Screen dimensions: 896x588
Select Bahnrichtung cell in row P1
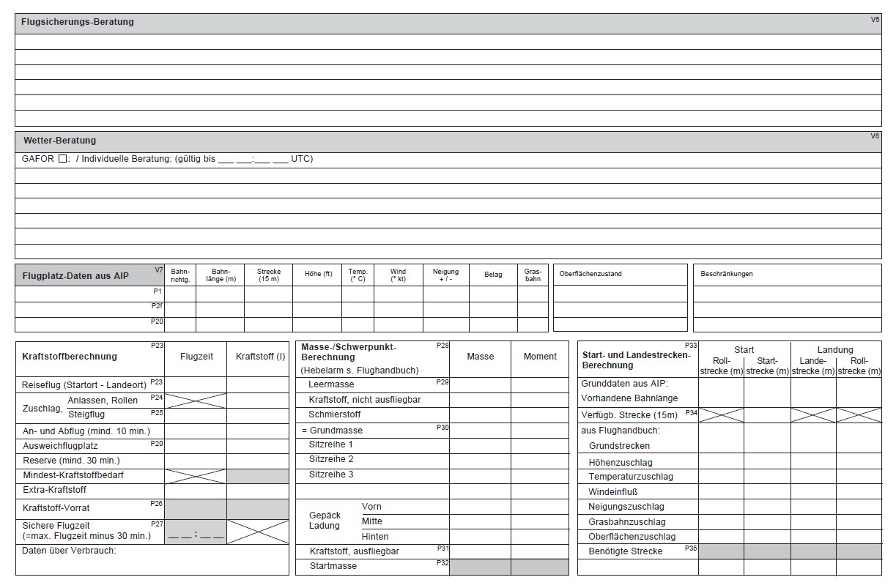[180, 294]
